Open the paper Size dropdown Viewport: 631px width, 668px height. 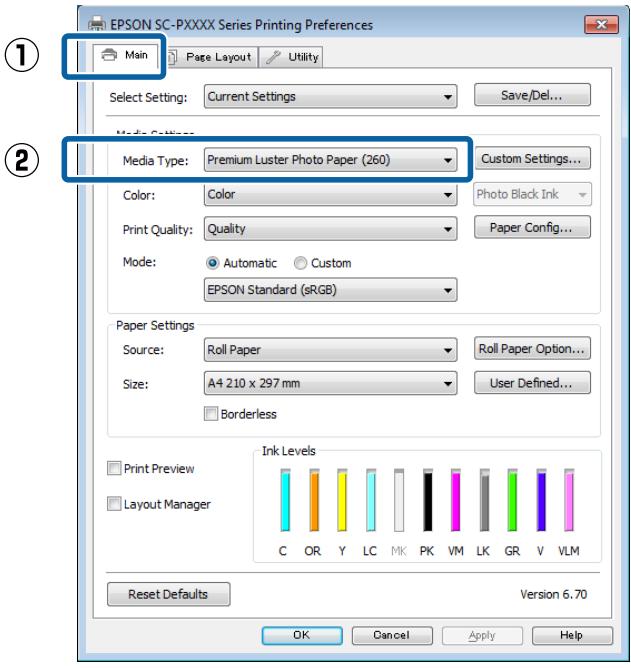click(330, 383)
